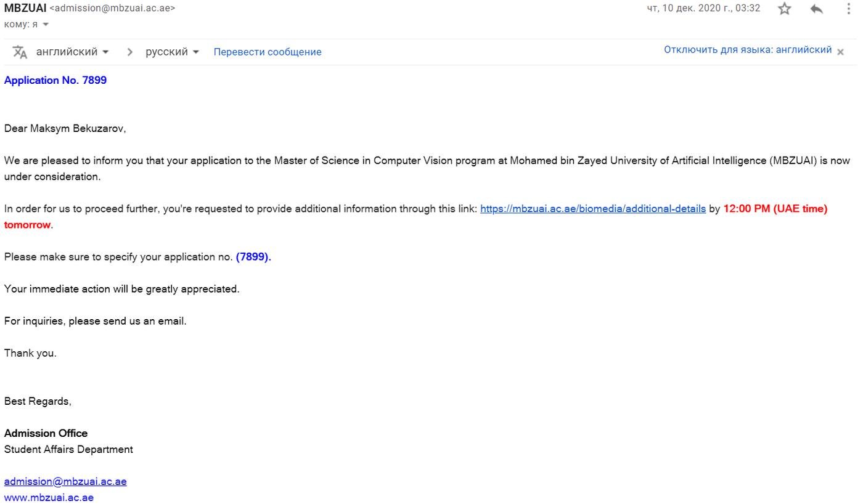863x504 pixels.
Task: Expand recipient details arrow next to 'кому: я'
Action: (46, 25)
